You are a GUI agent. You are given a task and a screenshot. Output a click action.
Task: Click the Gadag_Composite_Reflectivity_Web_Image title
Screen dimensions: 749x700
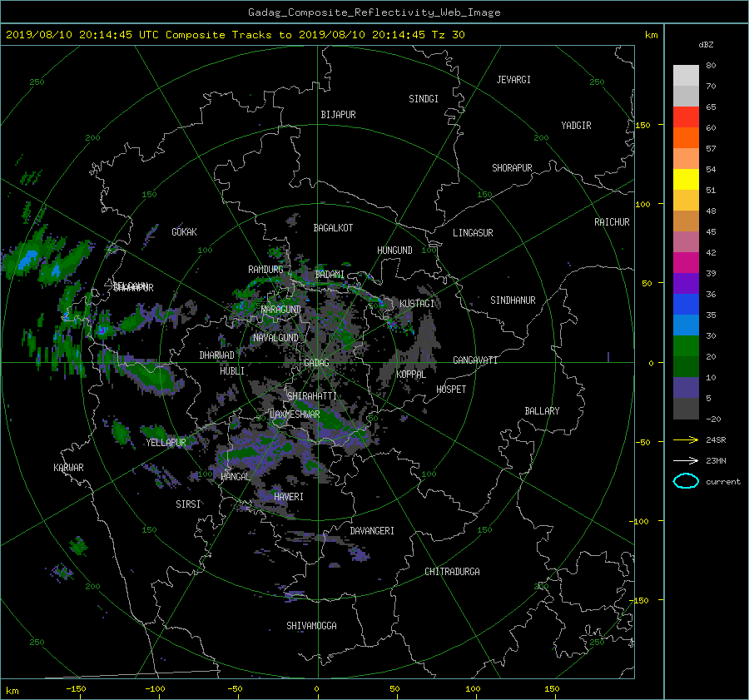pyautogui.click(x=374, y=12)
